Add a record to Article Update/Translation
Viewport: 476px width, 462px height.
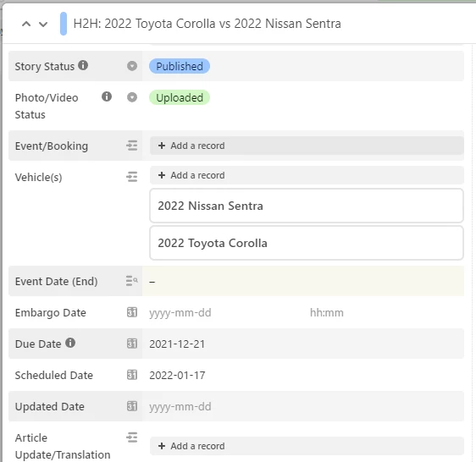coord(307,446)
